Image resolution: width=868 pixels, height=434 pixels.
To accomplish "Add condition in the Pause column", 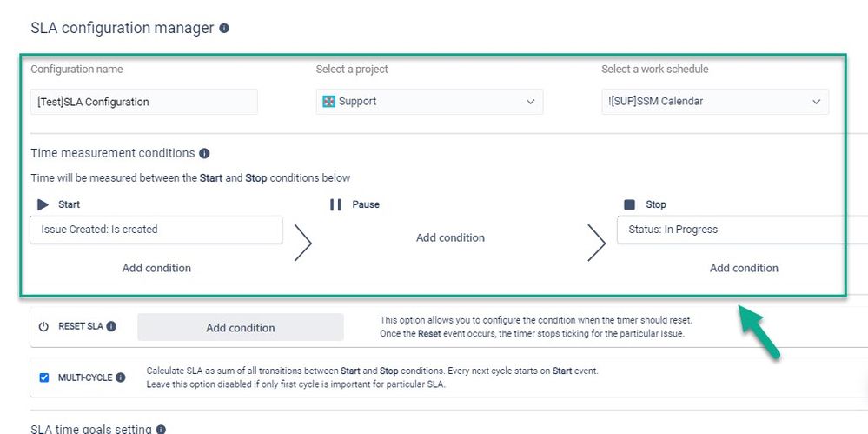I will tap(450, 237).
